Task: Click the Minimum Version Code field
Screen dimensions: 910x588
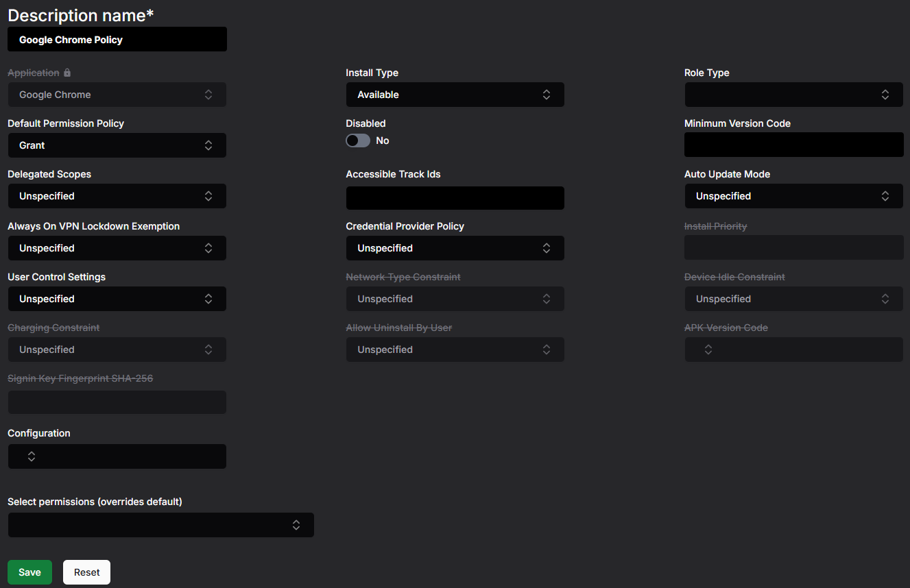Action: 793,145
